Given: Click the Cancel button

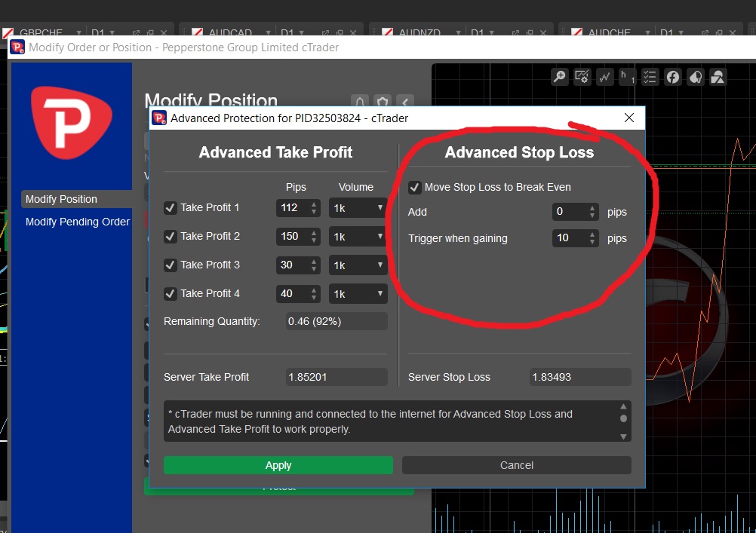Looking at the screenshot, I should tap(516, 465).
